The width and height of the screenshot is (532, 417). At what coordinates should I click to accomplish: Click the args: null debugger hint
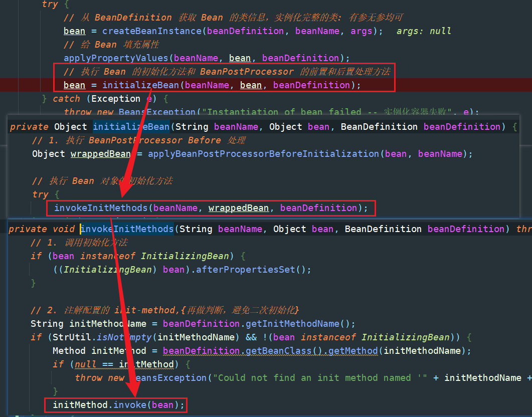[424, 31]
